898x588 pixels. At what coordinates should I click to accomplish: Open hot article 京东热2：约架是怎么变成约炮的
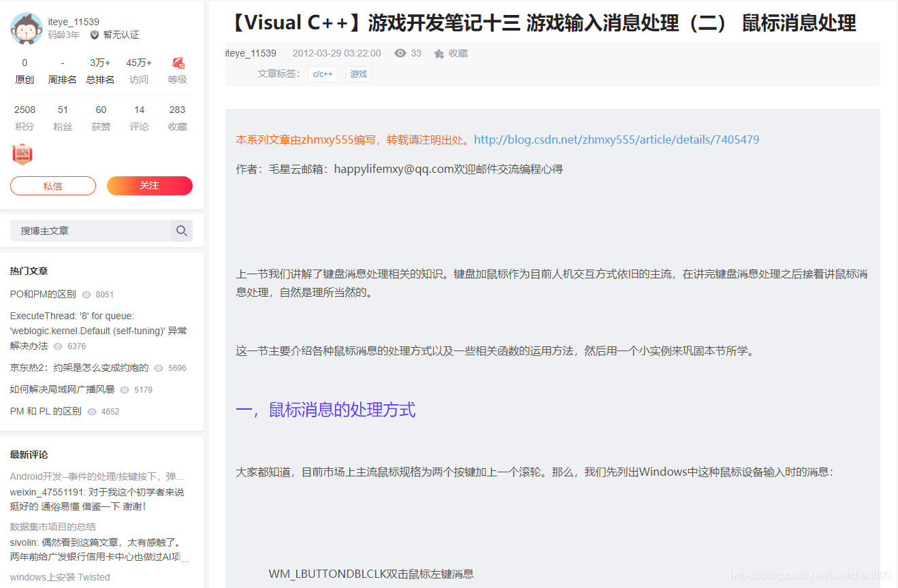coord(79,367)
